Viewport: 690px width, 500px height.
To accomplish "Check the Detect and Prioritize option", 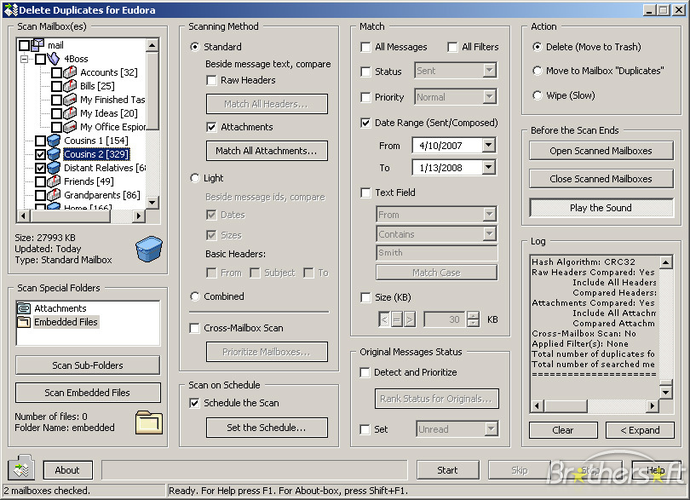I will (365, 373).
